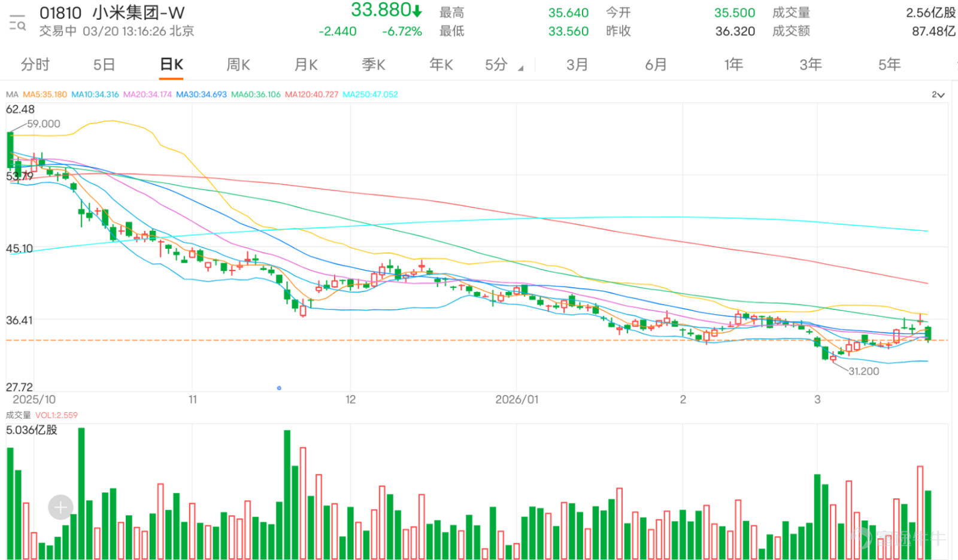Click the 今开 value 35.500
This screenshot has height=560, width=958.
click(x=735, y=13)
